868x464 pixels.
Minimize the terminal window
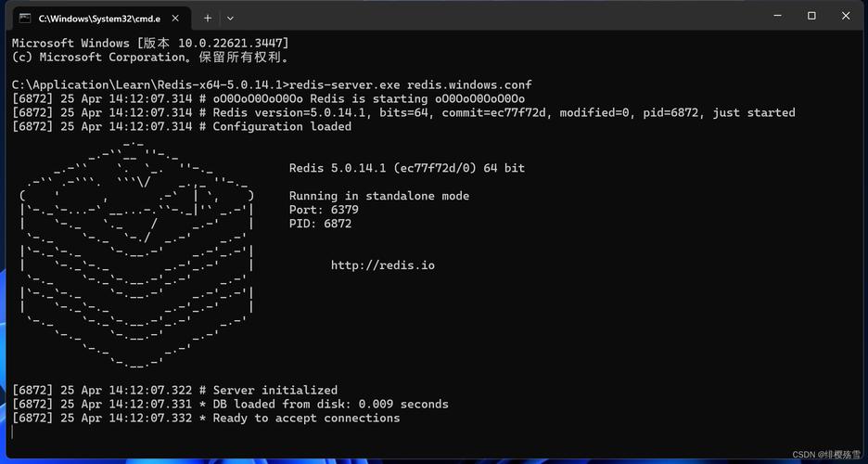coord(777,16)
